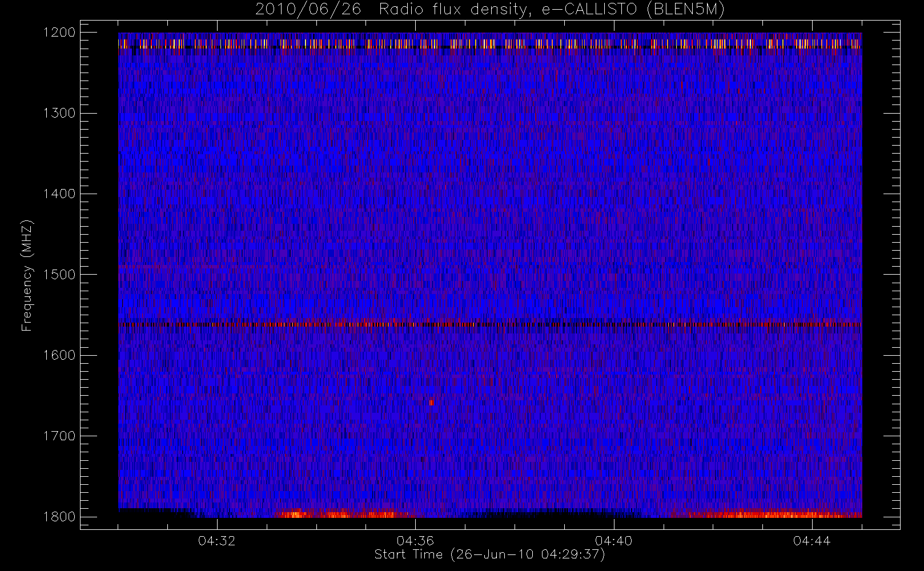The image size is (924, 571).
Task: Click the 1200 frequency tick label
Action: pos(59,33)
